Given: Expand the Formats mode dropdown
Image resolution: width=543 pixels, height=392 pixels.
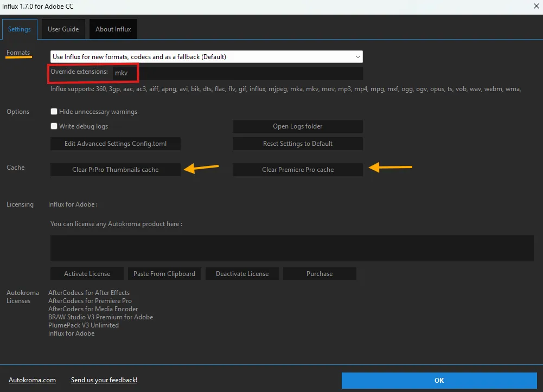Looking at the screenshot, I should 206,57.
